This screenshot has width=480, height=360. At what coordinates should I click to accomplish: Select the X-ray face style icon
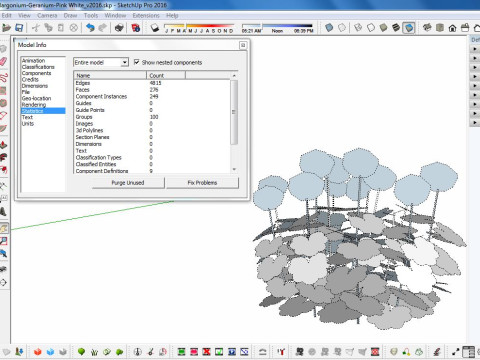tap(329, 28)
